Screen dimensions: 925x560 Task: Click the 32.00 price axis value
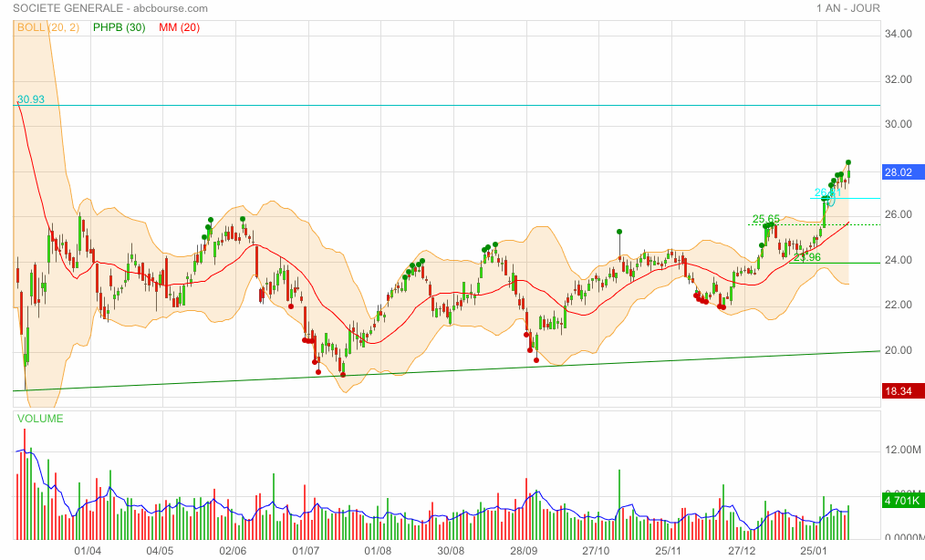[x=899, y=79]
